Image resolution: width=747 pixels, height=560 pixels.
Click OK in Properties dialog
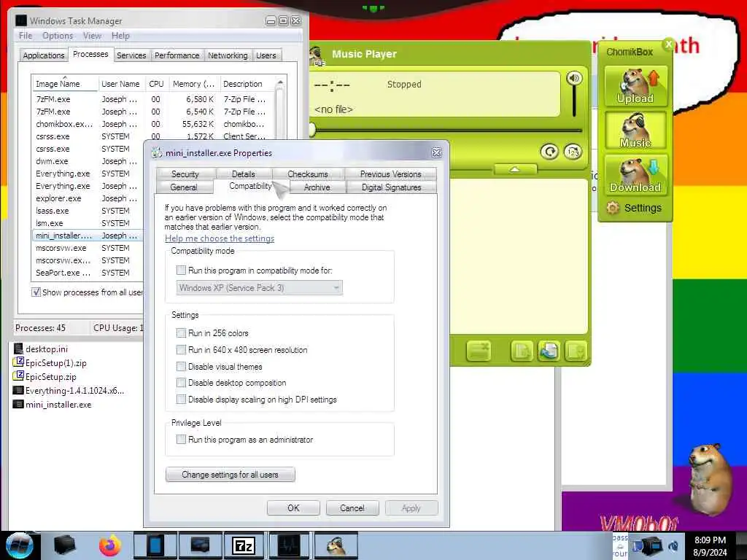293,508
